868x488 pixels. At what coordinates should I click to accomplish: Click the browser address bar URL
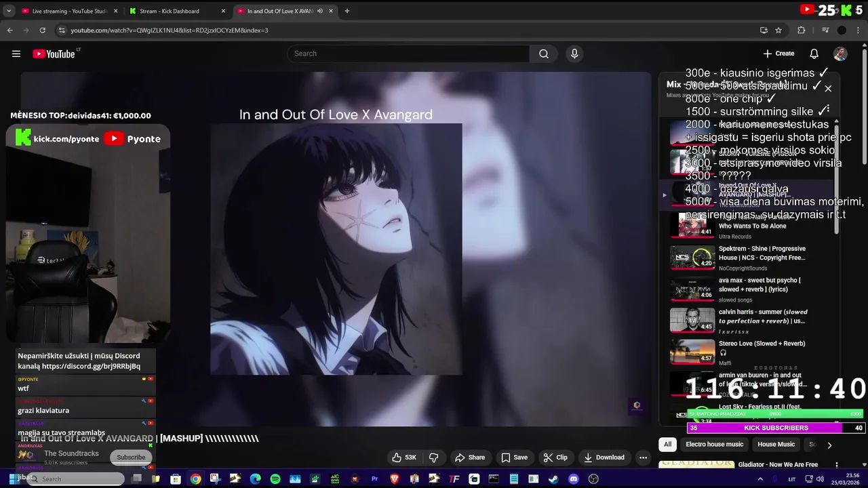pos(170,30)
